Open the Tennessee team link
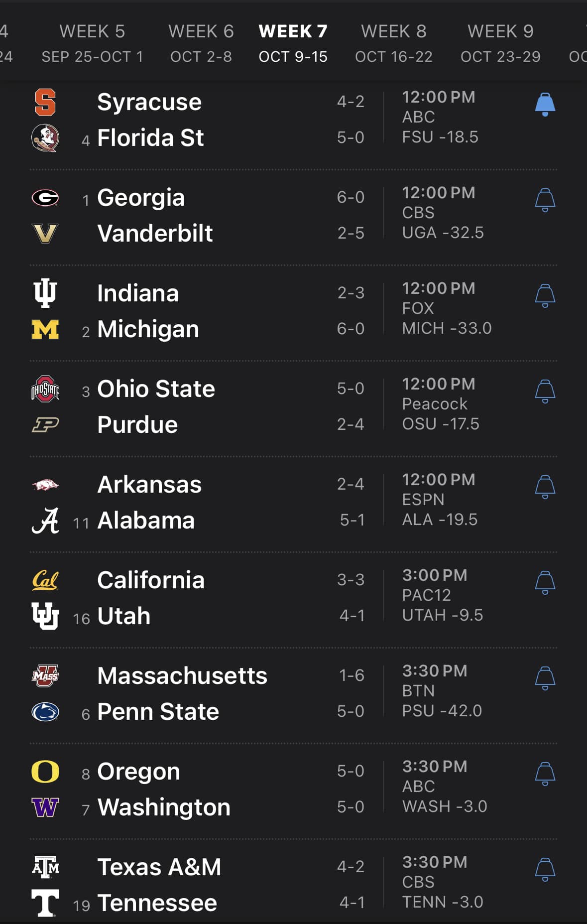 click(157, 903)
